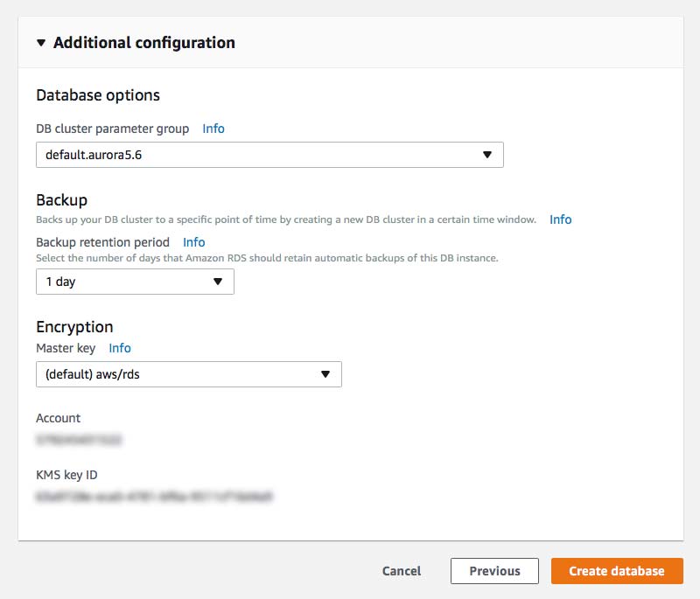The width and height of the screenshot is (700, 599).
Task: Click the Additional configuration heading text
Action: (144, 43)
